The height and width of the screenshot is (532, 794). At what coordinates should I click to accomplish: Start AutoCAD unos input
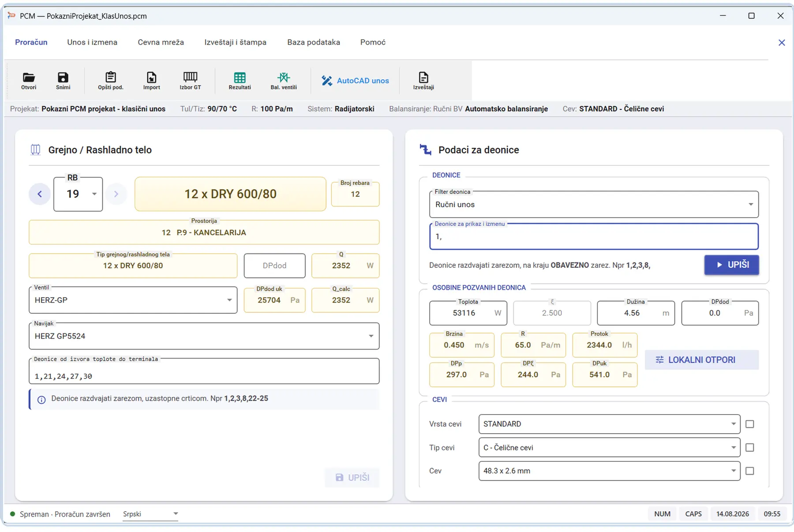coord(355,81)
